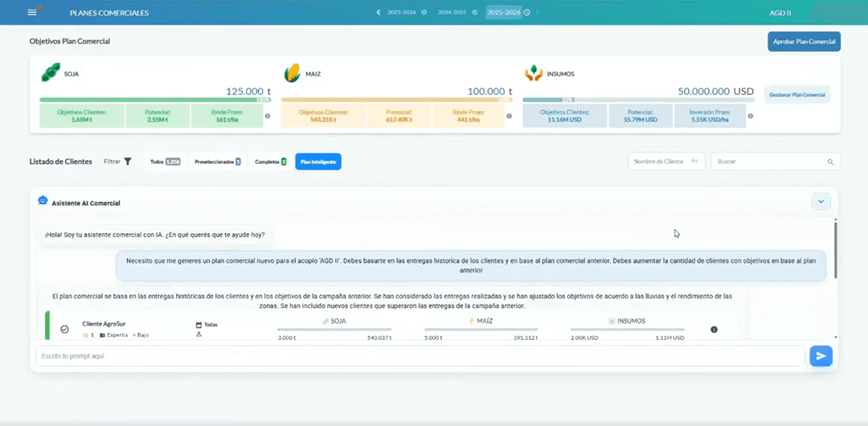Click the AGD II account label in the header

[x=780, y=13]
